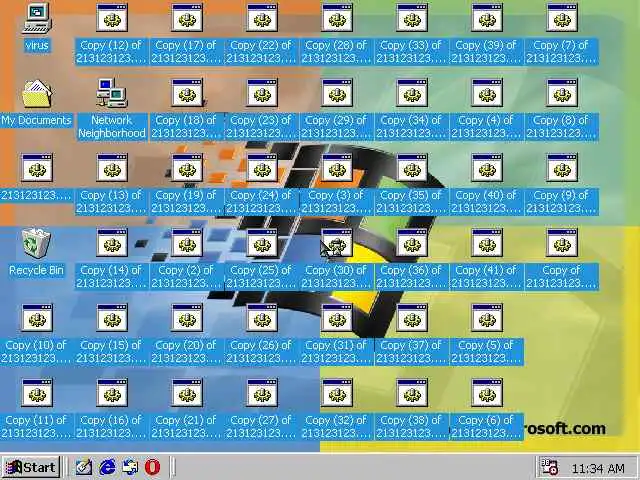The image size is (640, 480).
Task: Select the Copy (29) of 213123123 icon
Action: click(337, 93)
